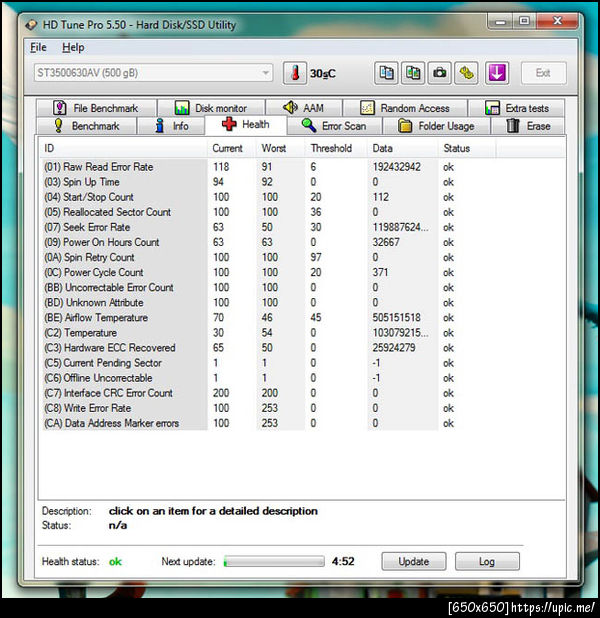Viewport: 600px width, 618px height.
Task: Switch to the Folder Usage tab
Action: (436, 126)
